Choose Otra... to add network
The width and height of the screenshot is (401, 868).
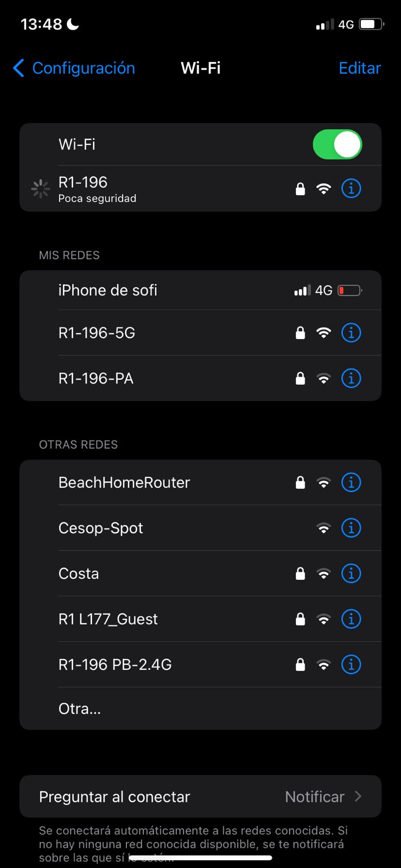[x=80, y=709]
